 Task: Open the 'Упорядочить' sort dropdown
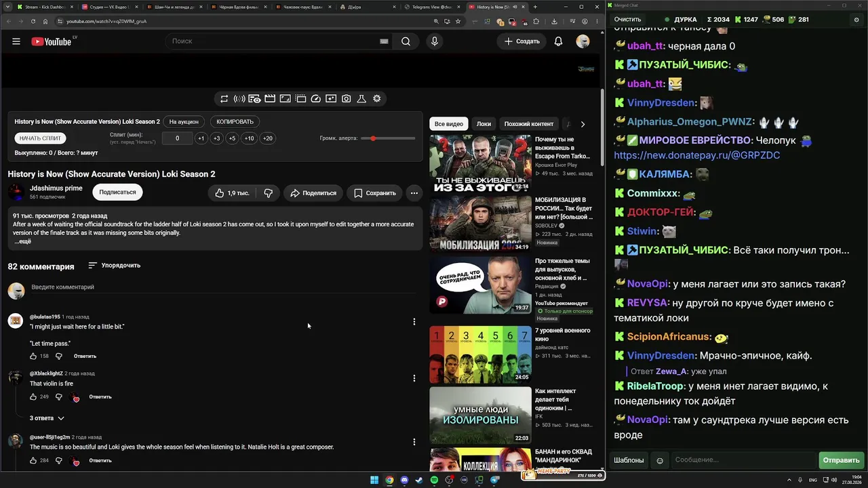[x=114, y=266]
